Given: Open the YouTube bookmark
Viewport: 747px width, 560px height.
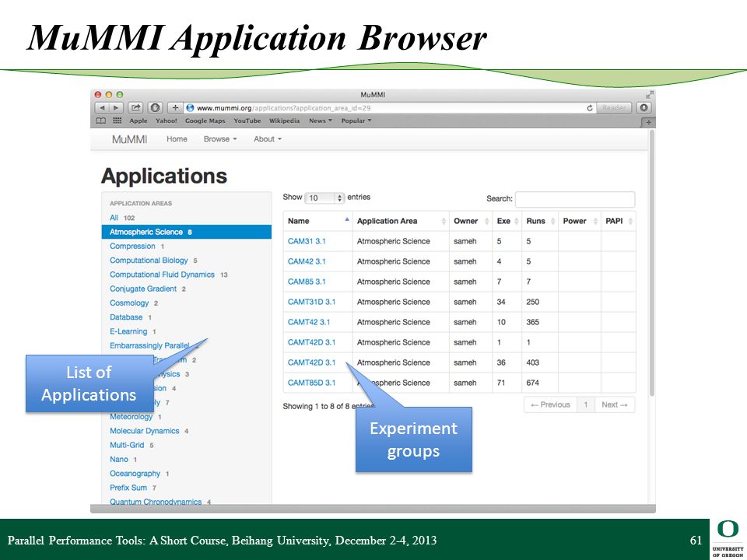Looking at the screenshot, I should point(247,121).
